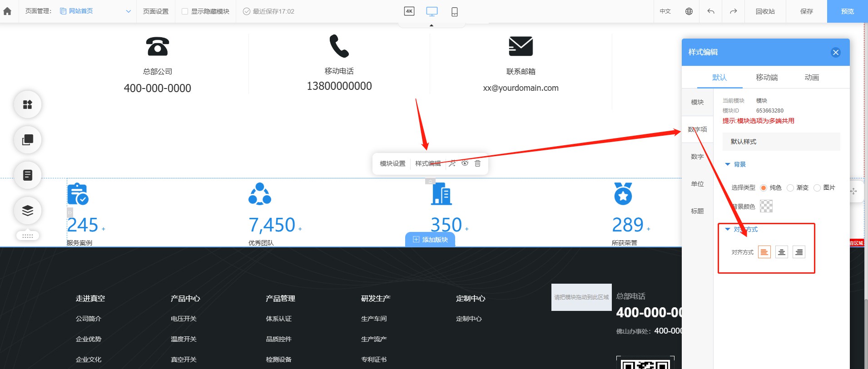Open the layers panel in left sidebar

[28, 211]
